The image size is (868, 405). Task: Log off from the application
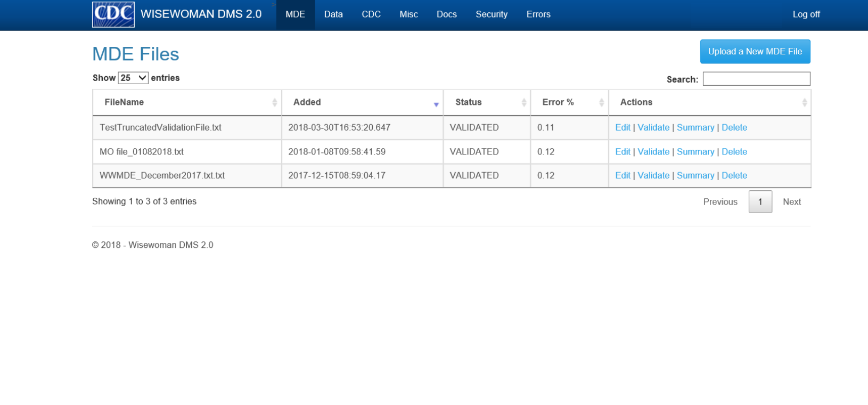(806, 14)
